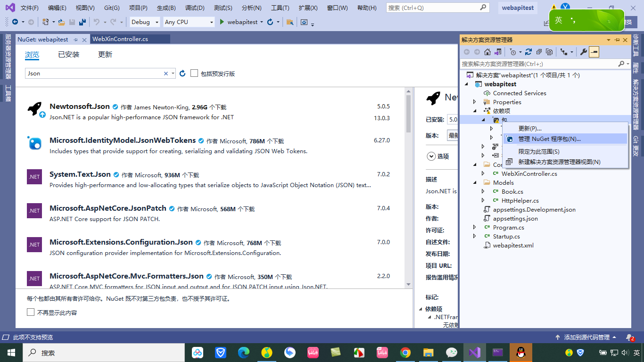Collapse the webapitest project node
Screen dimensions: 644x362
coord(466,84)
